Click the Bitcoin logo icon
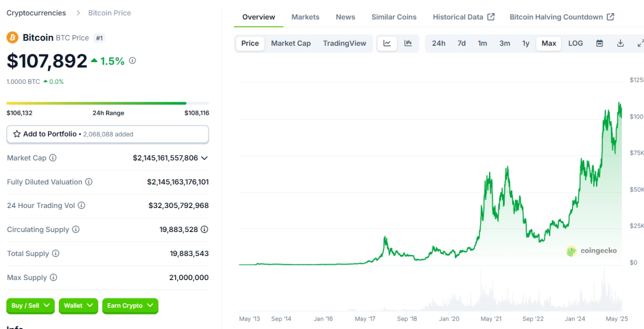The image size is (644, 329). point(12,37)
